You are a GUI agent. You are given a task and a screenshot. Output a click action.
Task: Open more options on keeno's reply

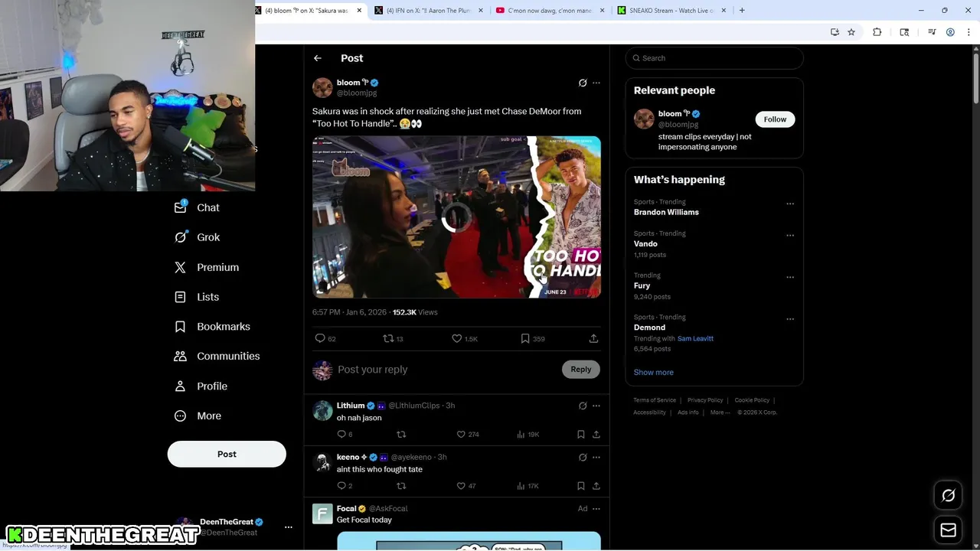596,457
